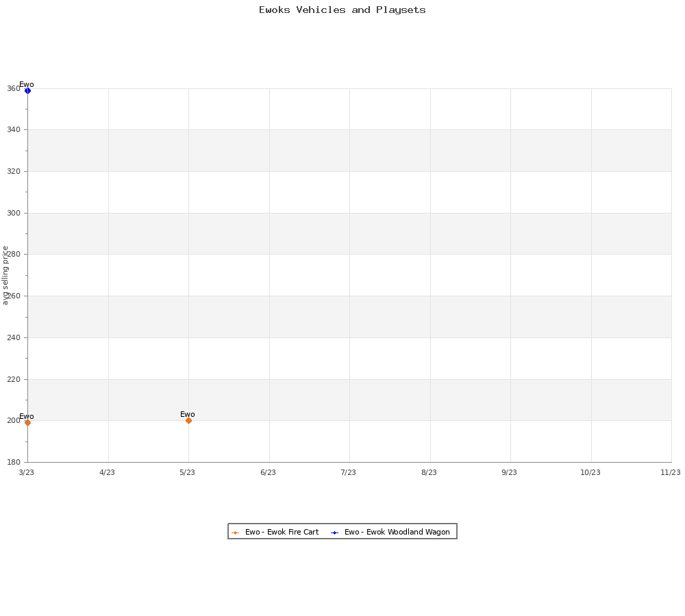Click the 320 y-axis value

tap(14, 171)
